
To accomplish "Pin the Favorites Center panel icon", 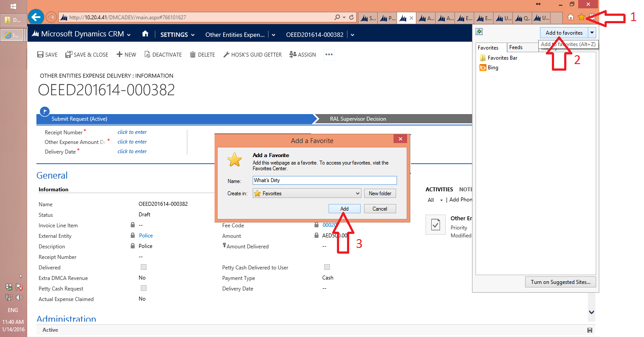I will (479, 32).
